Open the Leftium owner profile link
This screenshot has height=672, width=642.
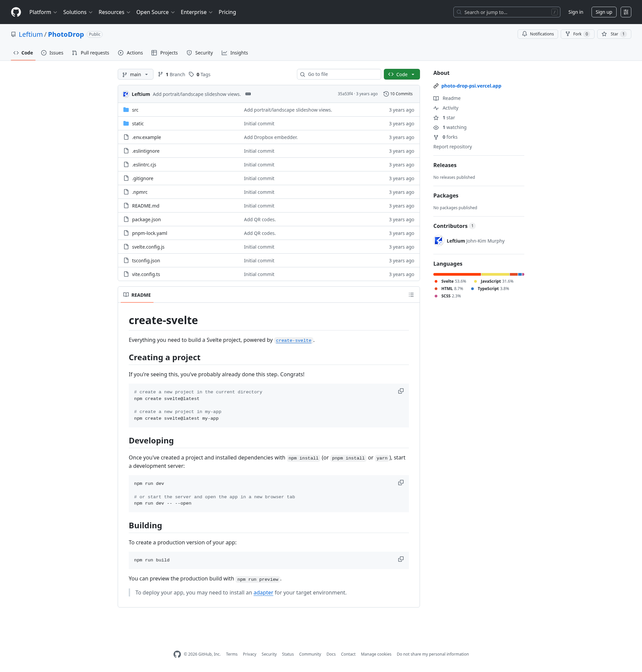[30, 34]
